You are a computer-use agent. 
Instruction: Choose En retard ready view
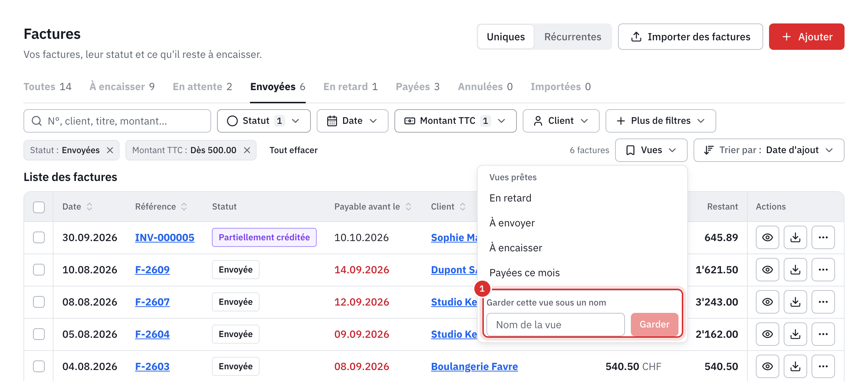tap(582, 198)
